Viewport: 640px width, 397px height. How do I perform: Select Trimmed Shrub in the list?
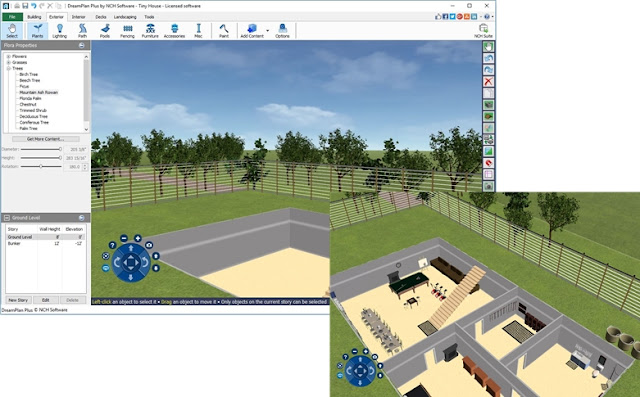click(x=33, y=110)
